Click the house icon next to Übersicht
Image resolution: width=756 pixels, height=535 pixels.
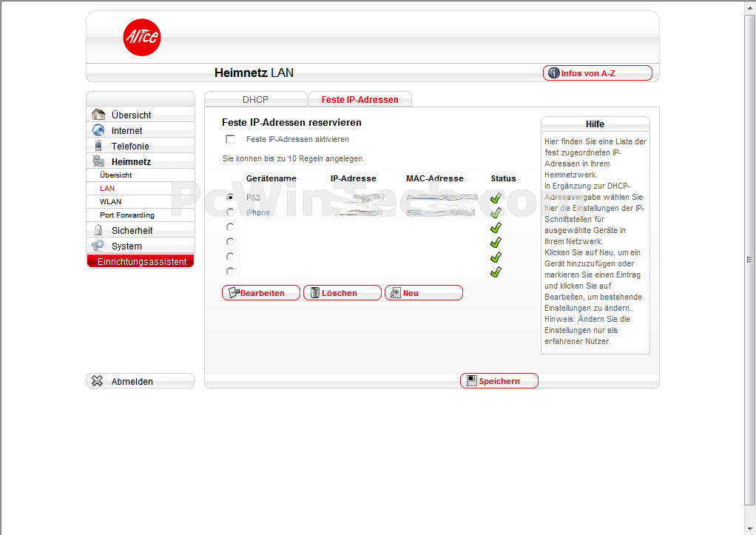click(x=98, y=115)
